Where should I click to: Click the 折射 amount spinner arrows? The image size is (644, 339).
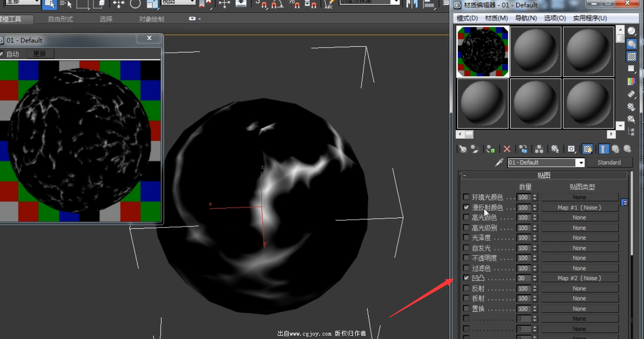click(535, 298)
